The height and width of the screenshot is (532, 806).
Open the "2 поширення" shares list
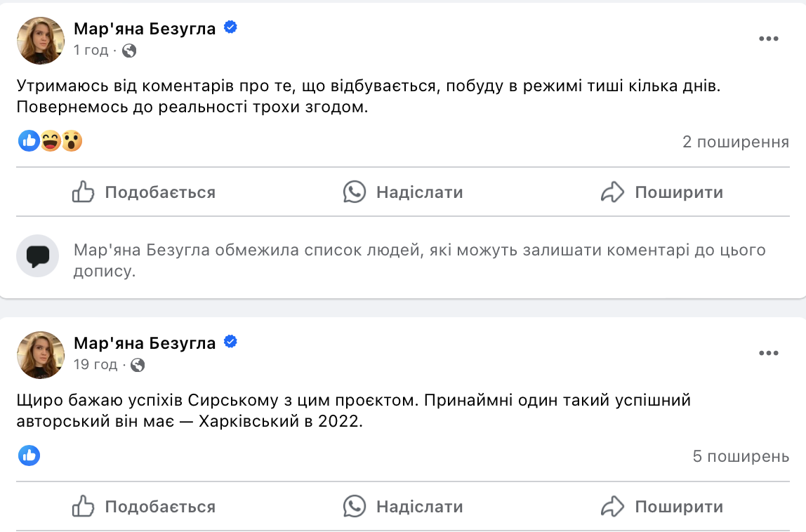click(x=736, y=142)
